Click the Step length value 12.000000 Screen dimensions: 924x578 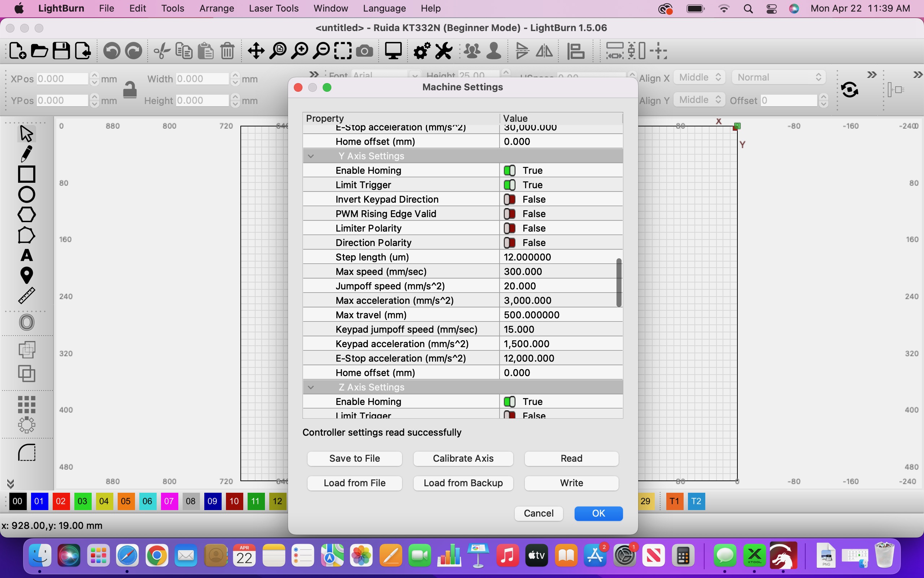point(527,257)
